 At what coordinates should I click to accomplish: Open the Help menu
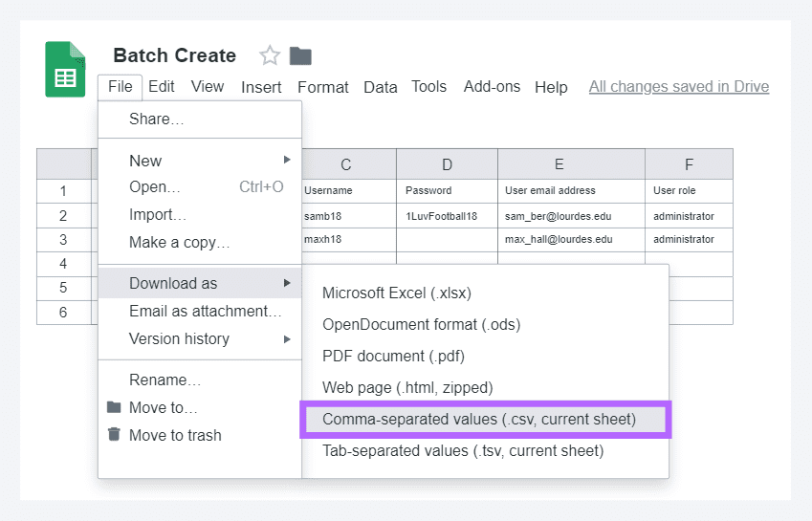coord(551,87)
